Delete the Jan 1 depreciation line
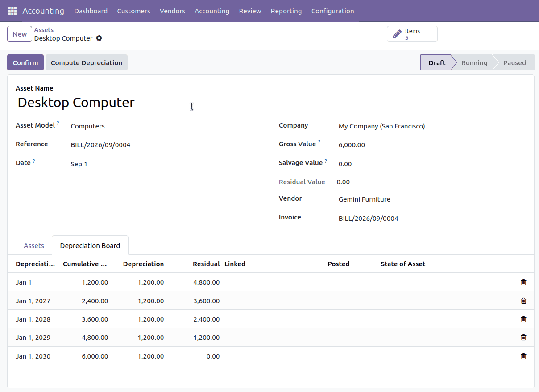 pos(523,282)
